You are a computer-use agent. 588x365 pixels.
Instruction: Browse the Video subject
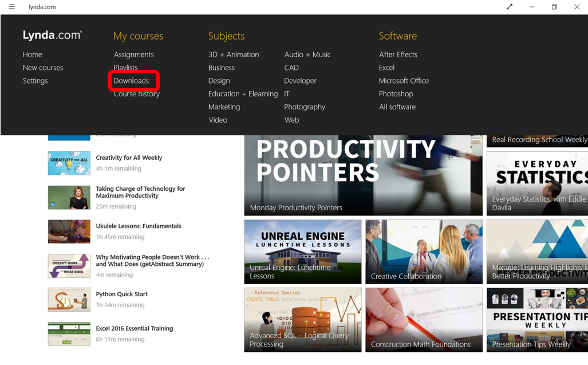click(x=218, y=120)
